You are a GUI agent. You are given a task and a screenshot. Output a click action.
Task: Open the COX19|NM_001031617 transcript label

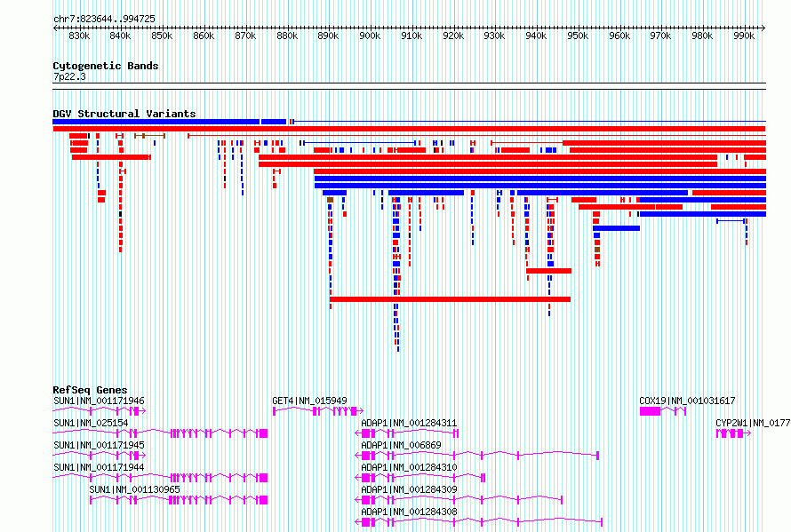[x=687, y=401]
